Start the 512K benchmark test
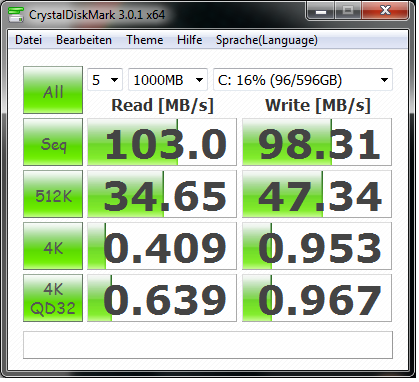Image resolution: width=419 pixels, height=382 pixels. tap(53, 194)
